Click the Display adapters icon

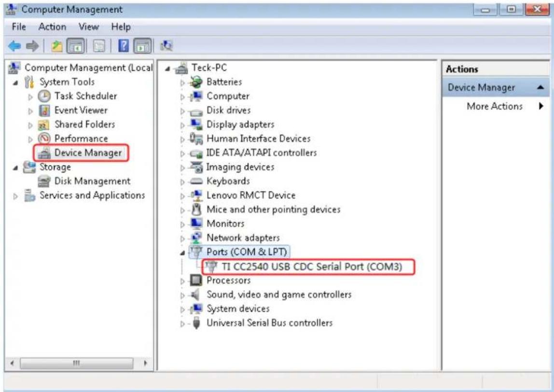(x=196, y=124)
